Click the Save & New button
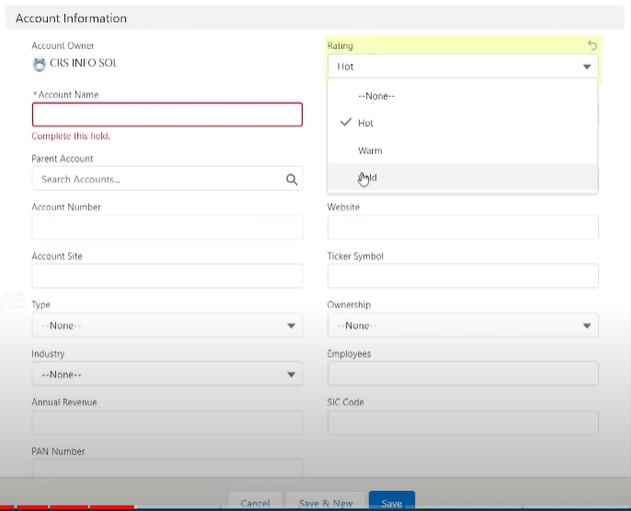The height and width of the screenshot is (511, 631). (x=323, y=503)
